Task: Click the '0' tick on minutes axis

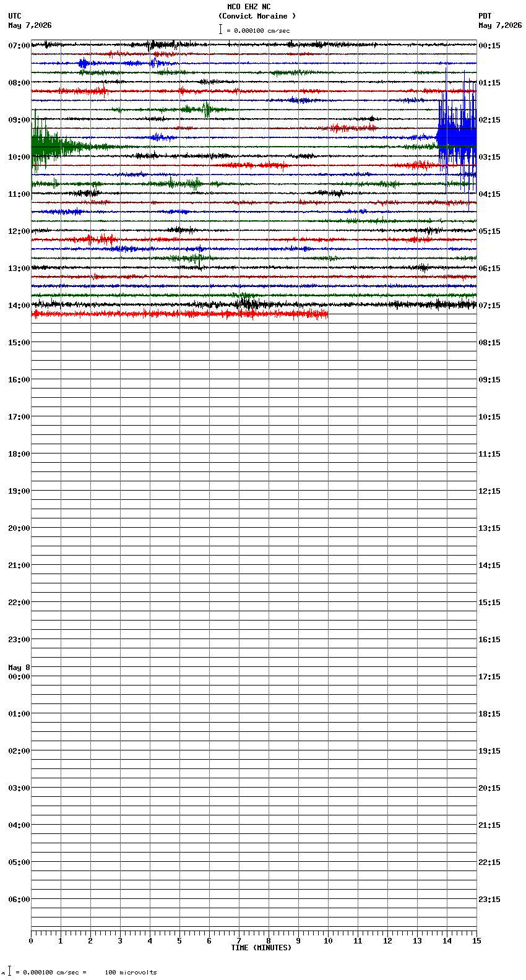Action: (x=31, y=941)
